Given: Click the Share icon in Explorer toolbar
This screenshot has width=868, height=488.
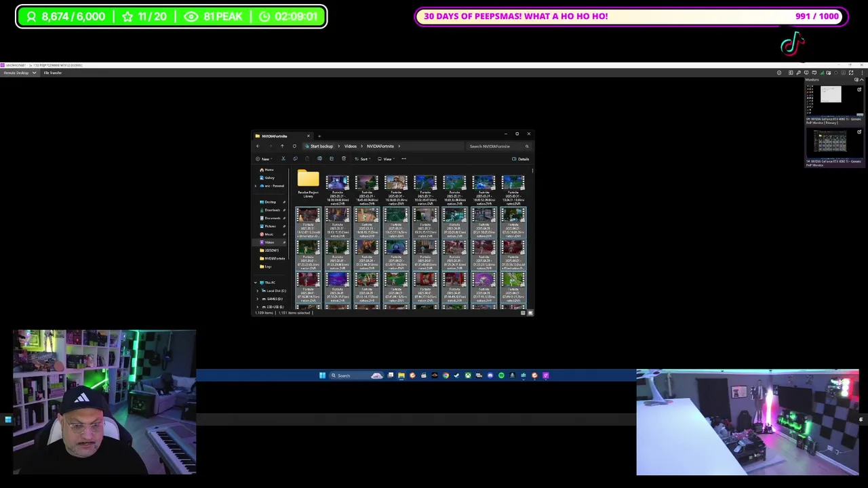Looking at the screenshot, I should 332,159.
